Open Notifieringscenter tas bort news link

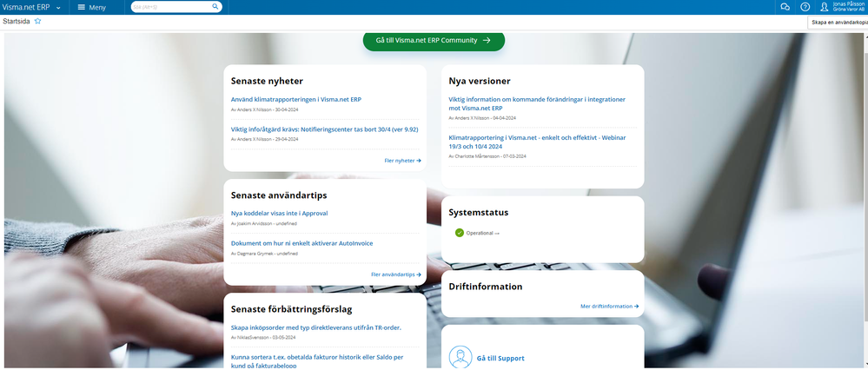click(324, 129)
